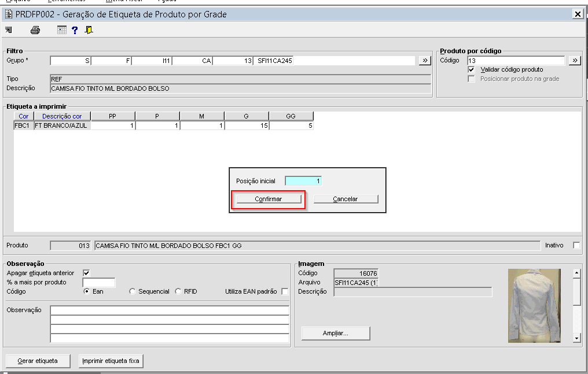This screenshot has width=588, height=374.
Task: Uncheck Apagar etiqueta anterior
Action: point(86,273)
